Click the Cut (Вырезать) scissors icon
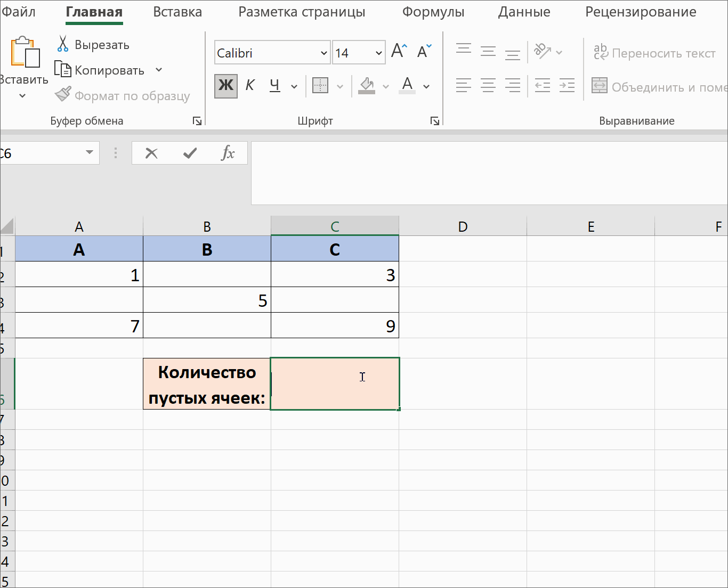Image resolution: width=728 pixels, height=588 pixels. [x=63, y=44]
